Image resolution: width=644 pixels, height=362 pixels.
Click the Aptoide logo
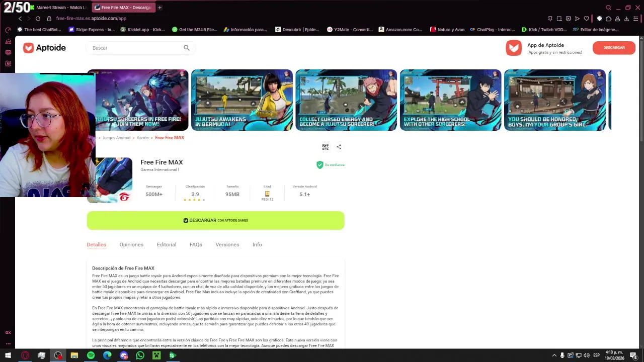pyautogui.click(x=44, y=48)
